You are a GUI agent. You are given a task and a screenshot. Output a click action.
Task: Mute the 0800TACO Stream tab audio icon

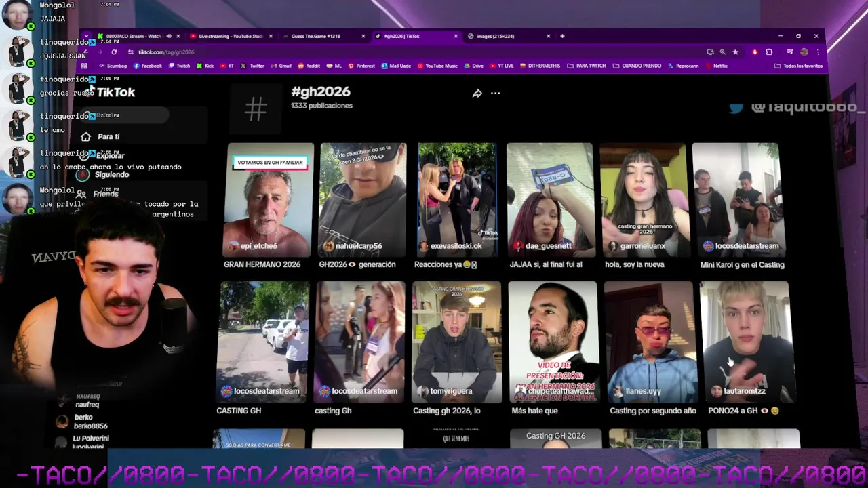[169, 36]
